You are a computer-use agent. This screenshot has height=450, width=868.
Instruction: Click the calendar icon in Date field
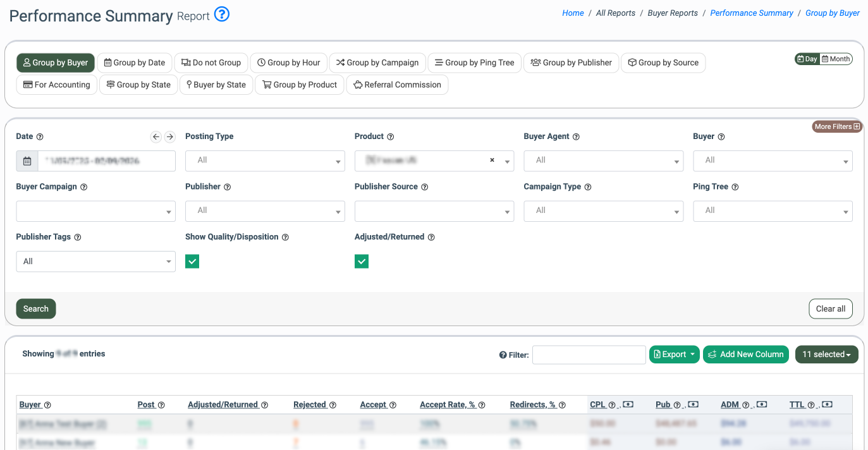(x=27, y=161)
